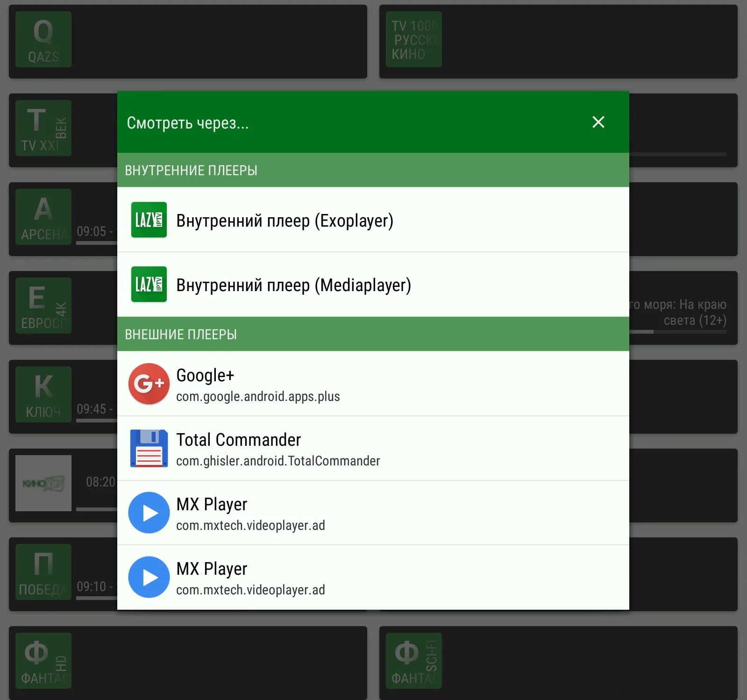Choose Внутренний плеер (Exoplayer)
This screenshot has width=747, height=700.
tap(373, 220)
